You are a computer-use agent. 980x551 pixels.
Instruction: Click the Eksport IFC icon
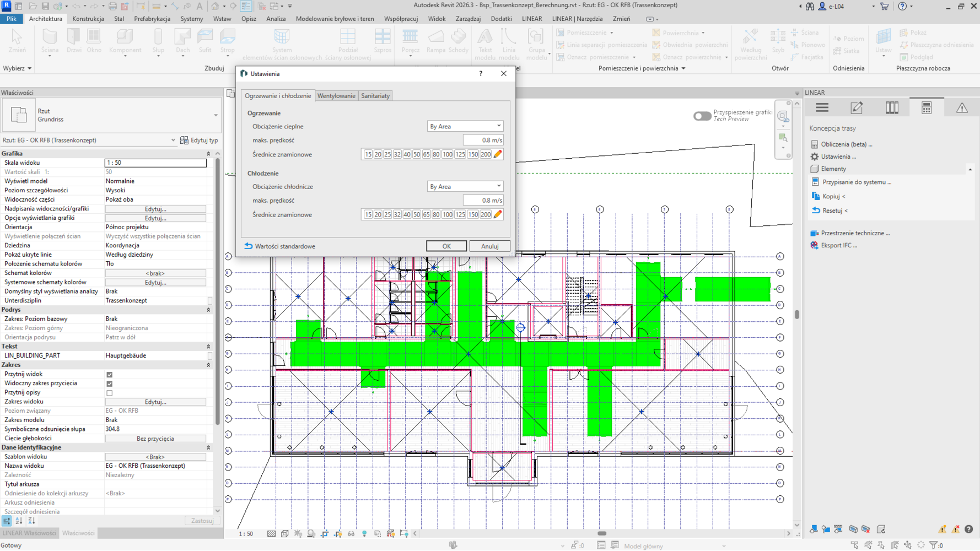click(814, 245)
